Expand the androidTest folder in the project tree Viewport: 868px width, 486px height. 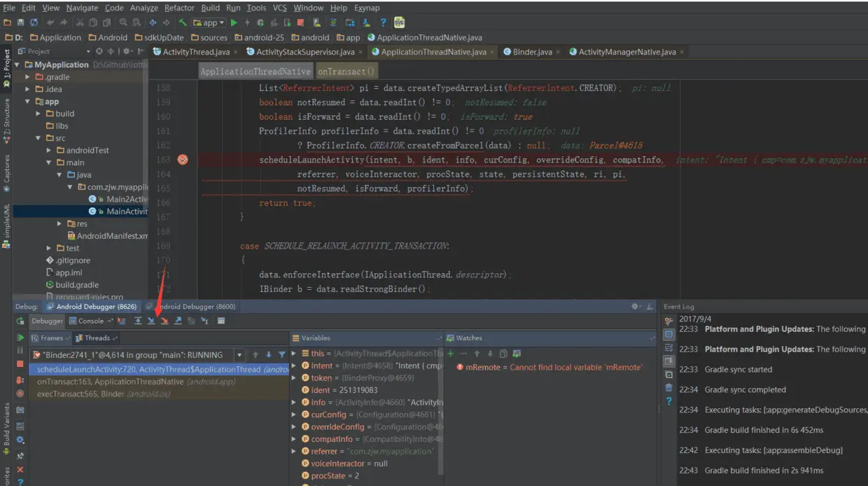[49, 151]
